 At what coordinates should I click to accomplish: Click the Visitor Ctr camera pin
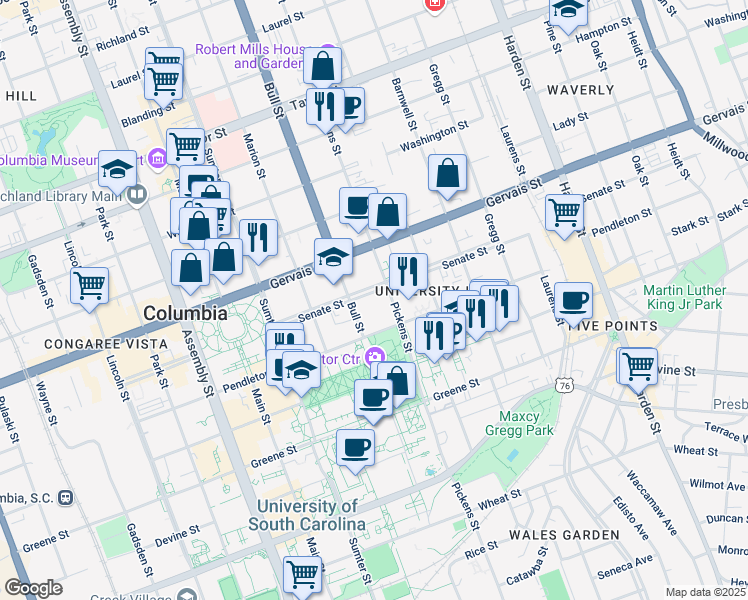375,356
